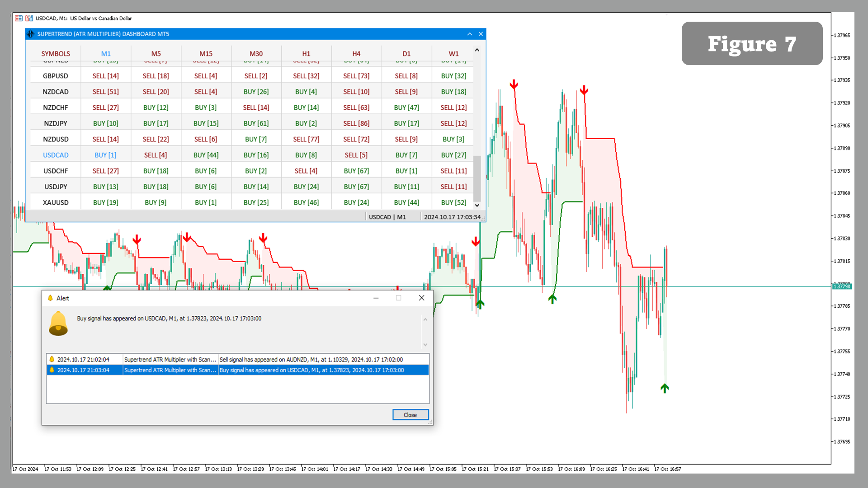The width and height of the screenshot is (868, 488).
Task: Click the bell icon on the 21:03:04 alert row
Action: coord(52,370)
